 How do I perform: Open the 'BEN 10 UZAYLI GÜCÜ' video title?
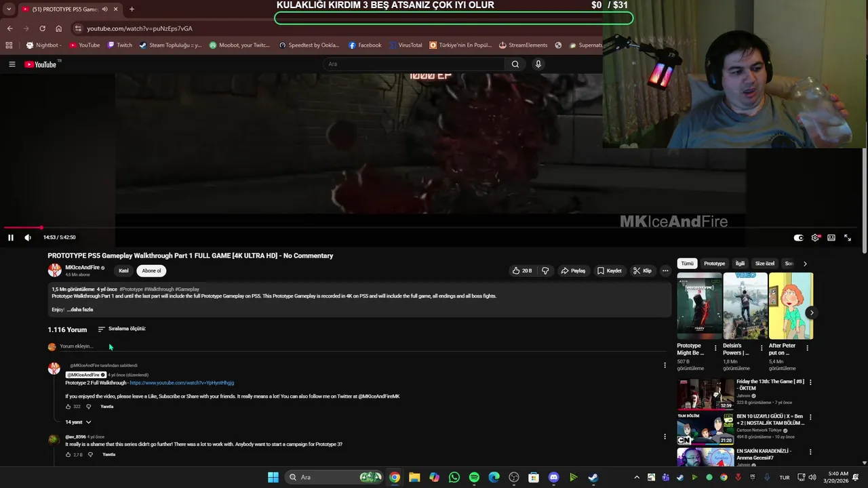pos(770,420)
